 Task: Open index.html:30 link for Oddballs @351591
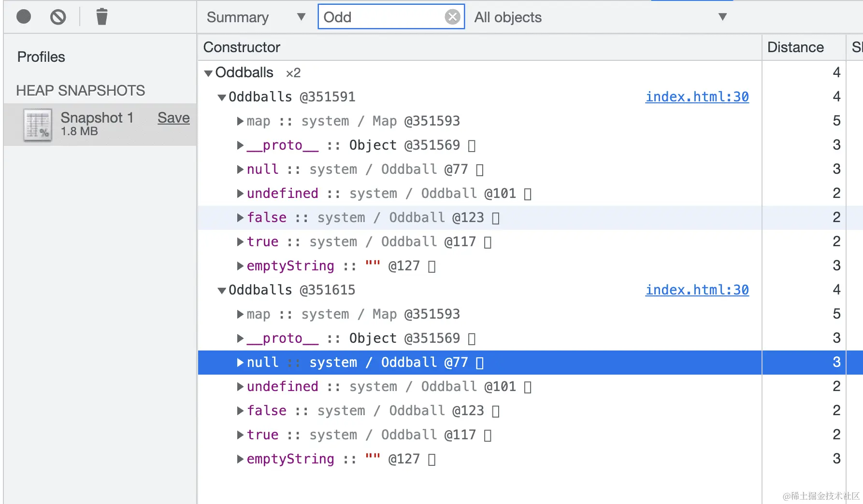[x=697, y=97]
